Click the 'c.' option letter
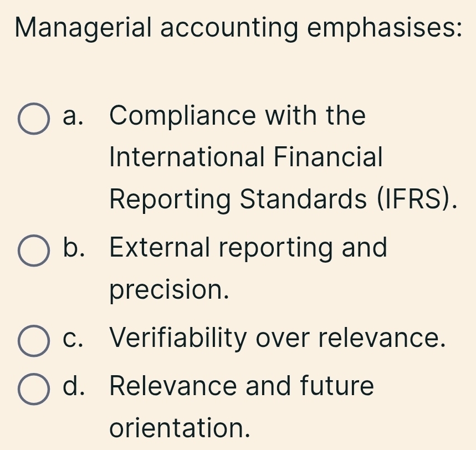Image resolution: width=476 pixels, height=450 pixels. tap(75, 337)
